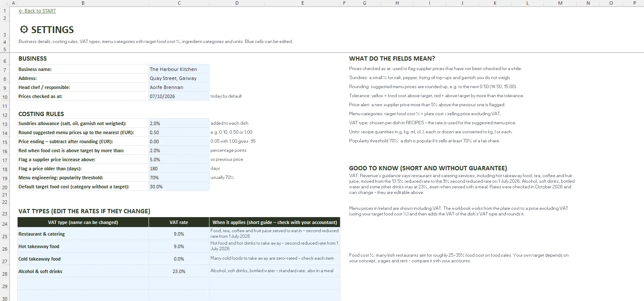
Task: Select column C header
Action: tap(179, 3)
